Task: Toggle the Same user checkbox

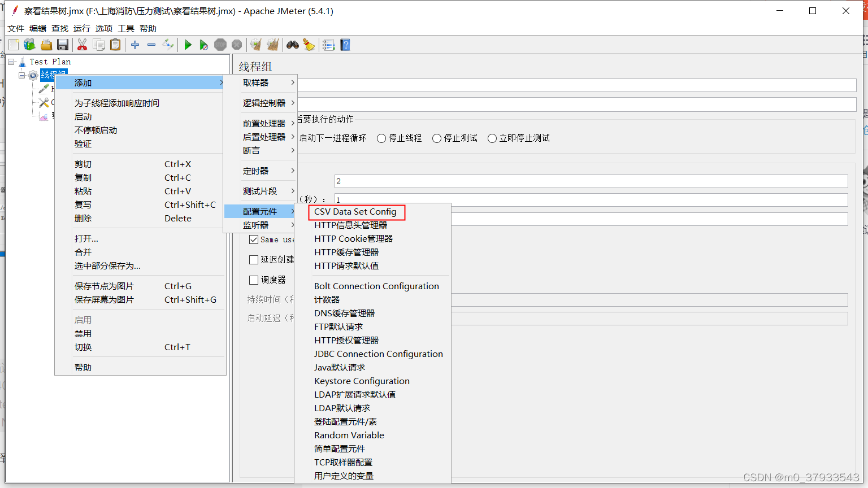Action: coord(254,239)
